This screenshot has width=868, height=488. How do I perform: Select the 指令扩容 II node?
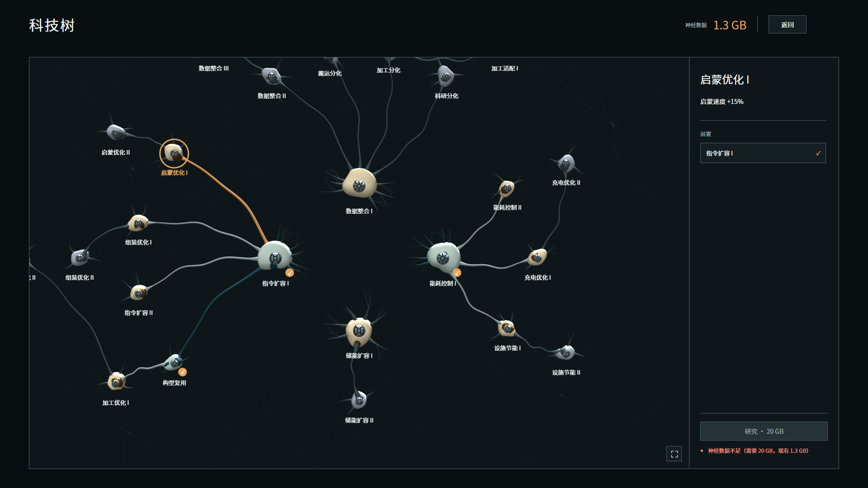point(139,293)
